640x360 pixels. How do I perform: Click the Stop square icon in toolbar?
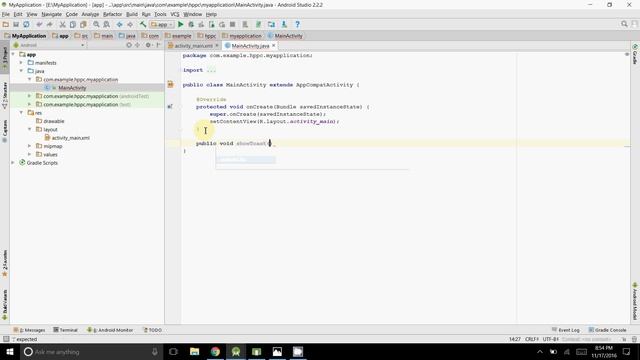pos(233,24)
